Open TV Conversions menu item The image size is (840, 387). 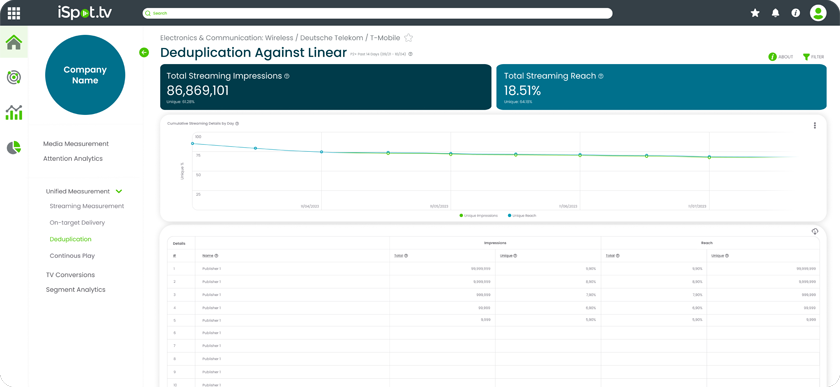(x=70, y=275)
